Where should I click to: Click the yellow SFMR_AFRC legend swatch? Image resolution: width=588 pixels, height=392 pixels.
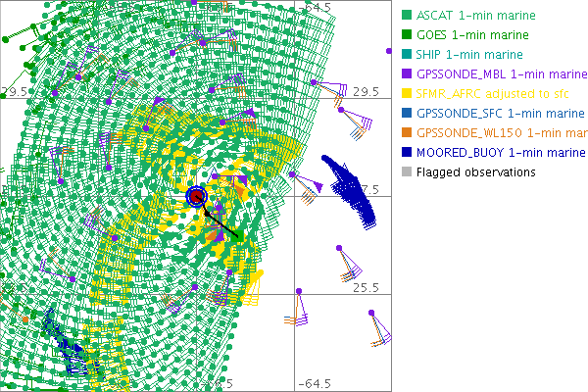[407, 93]
